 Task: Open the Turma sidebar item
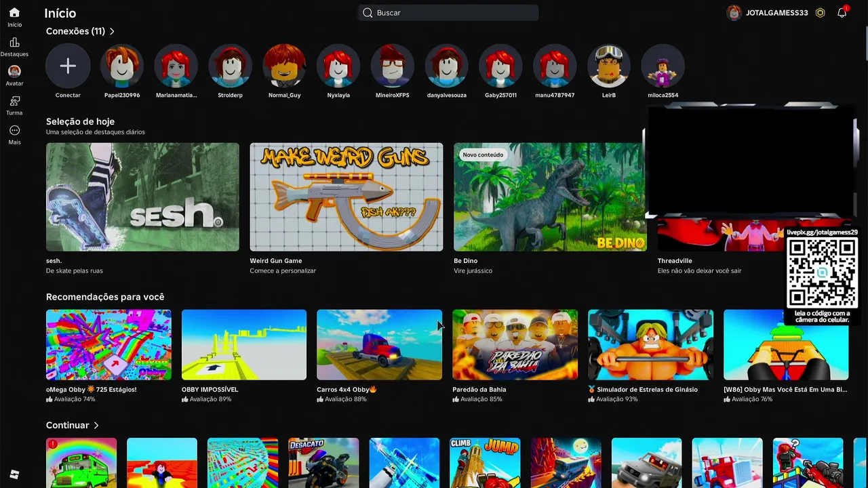pyautogui.click(x=14, y=101)
